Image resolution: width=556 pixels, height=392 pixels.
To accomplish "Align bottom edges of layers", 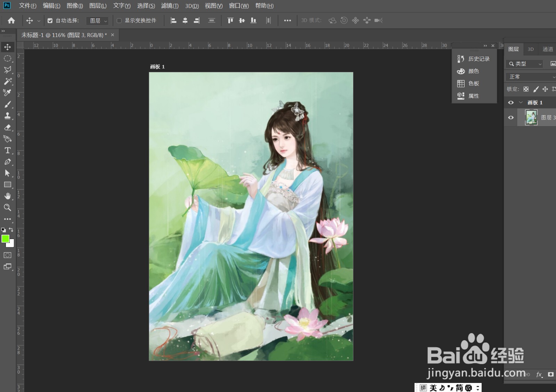I will (x=253, y=21).
